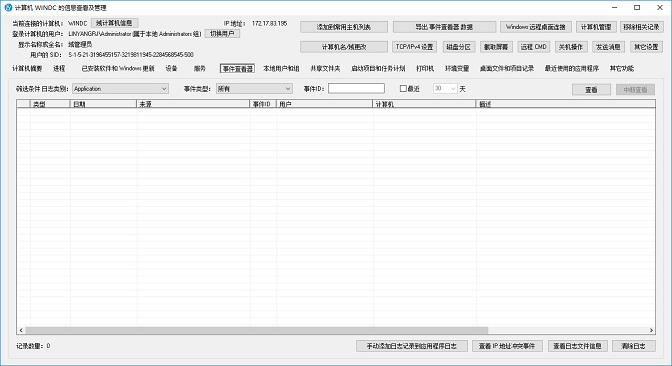
Task: Open the 日志类别 Application dropdown
Action: pyautogui.click(x=120, y=89)
